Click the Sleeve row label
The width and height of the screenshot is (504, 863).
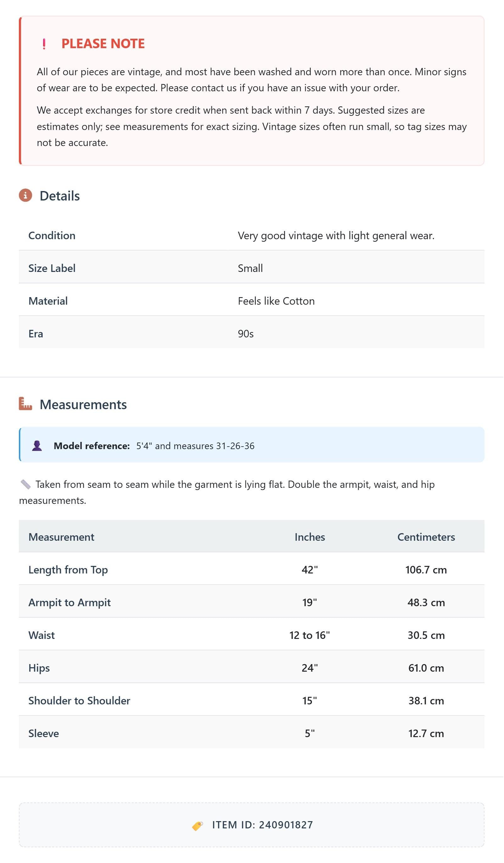[x=43, y=733]
